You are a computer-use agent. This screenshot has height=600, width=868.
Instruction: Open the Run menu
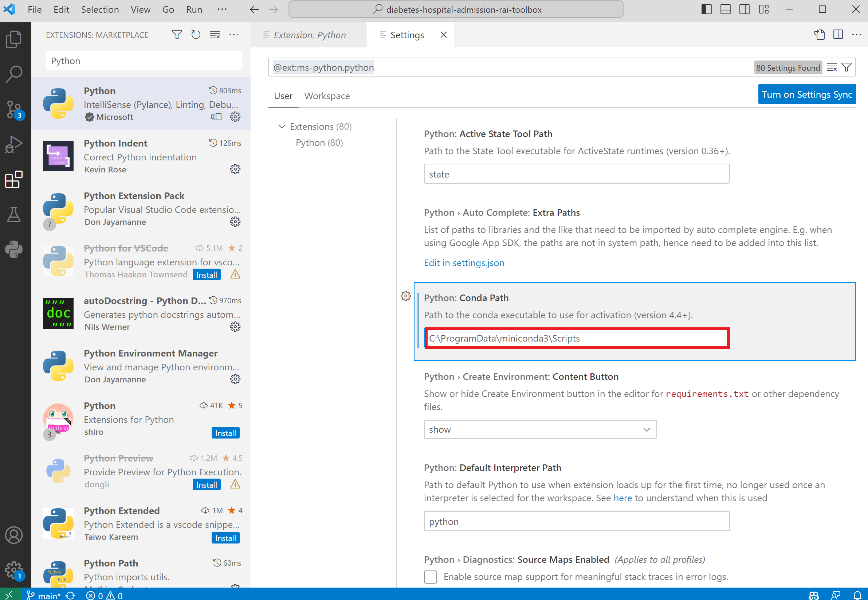(194, 9)
